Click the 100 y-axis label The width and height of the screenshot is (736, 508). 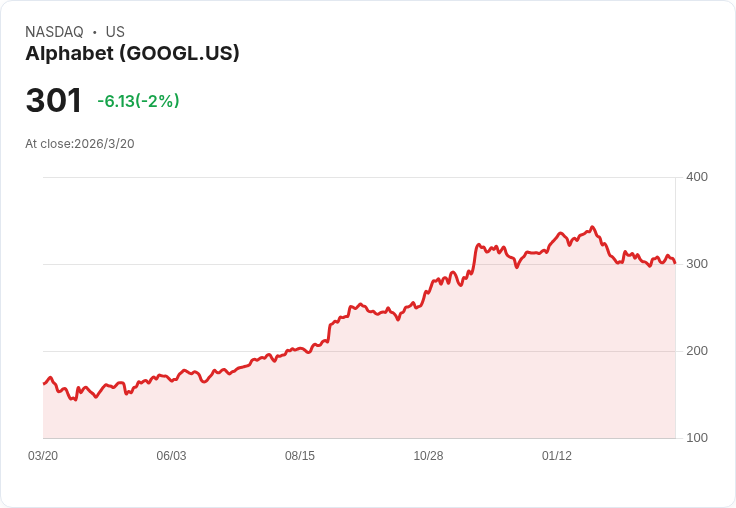pos(696,438)
